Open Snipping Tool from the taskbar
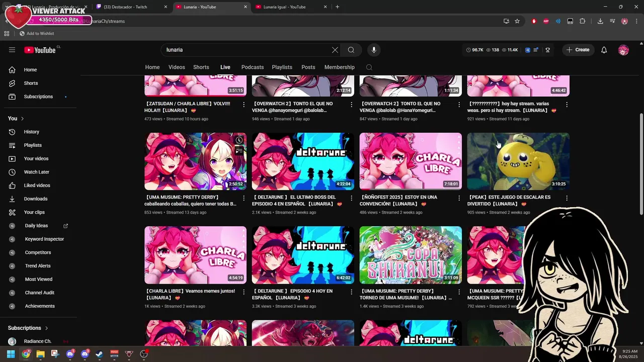This screenshot has height=362, width=644. tap(55, 354)
